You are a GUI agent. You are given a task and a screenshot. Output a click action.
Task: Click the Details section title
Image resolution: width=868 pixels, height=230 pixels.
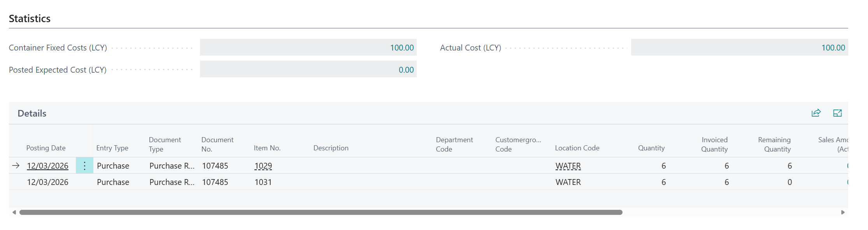32,113
